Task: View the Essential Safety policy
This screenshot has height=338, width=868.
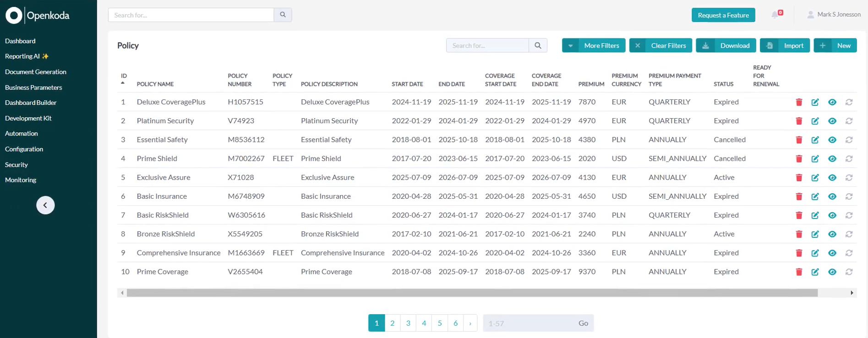Action: pyautogui.click(x=832, y=140)
